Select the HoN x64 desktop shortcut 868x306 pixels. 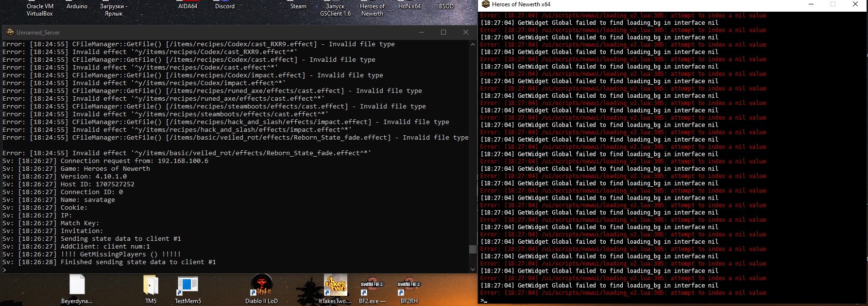(409, 6)
